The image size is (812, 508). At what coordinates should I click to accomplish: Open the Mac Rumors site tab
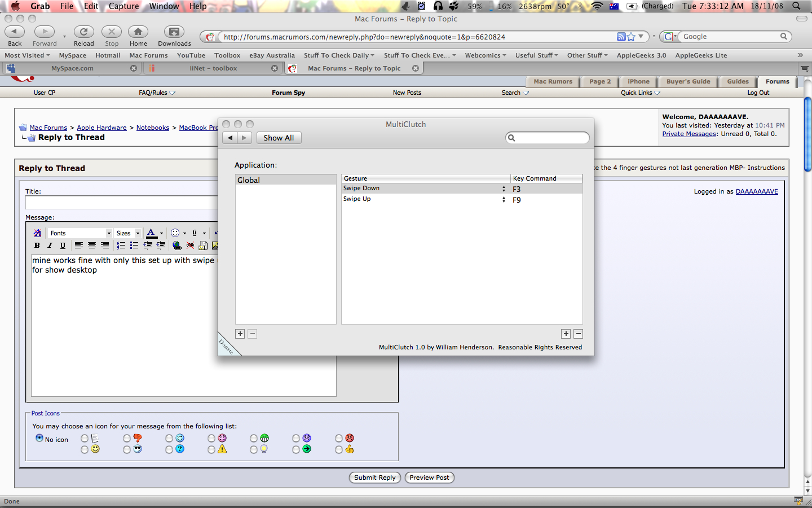[553, 81]
